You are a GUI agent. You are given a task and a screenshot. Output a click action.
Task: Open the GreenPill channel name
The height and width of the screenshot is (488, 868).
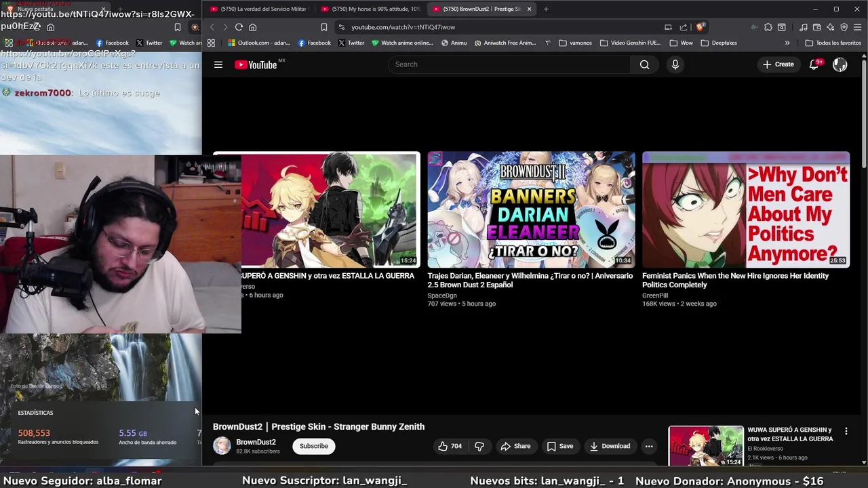[x=655, y=296]
